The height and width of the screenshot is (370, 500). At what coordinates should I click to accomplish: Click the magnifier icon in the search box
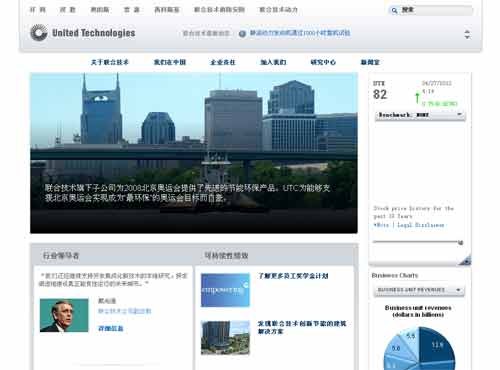394,10
